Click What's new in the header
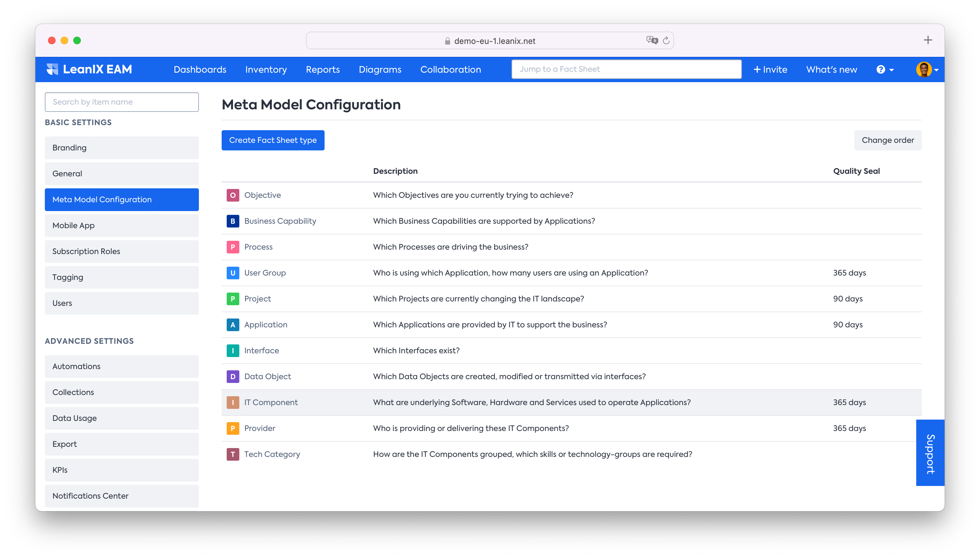Screen dimensions: 980x558 point(832,70)
